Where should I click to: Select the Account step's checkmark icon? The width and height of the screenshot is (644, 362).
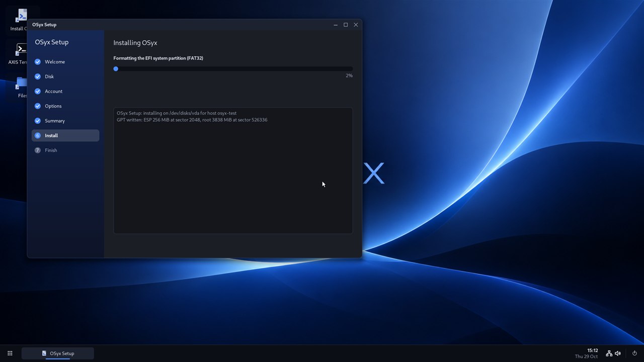(38, 92)
